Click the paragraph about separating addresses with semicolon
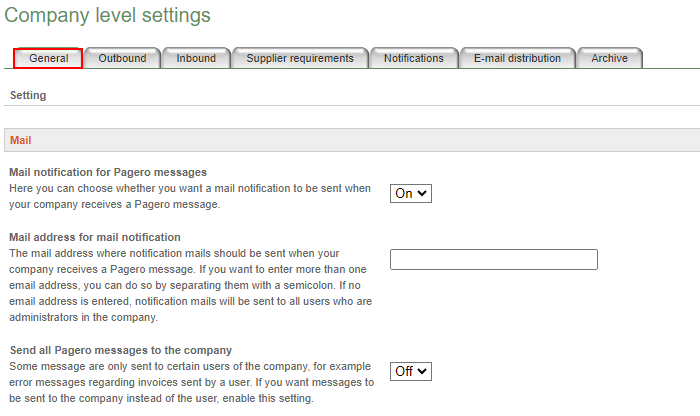This screenshot has height=416, width=700. (x=191, y=285)
